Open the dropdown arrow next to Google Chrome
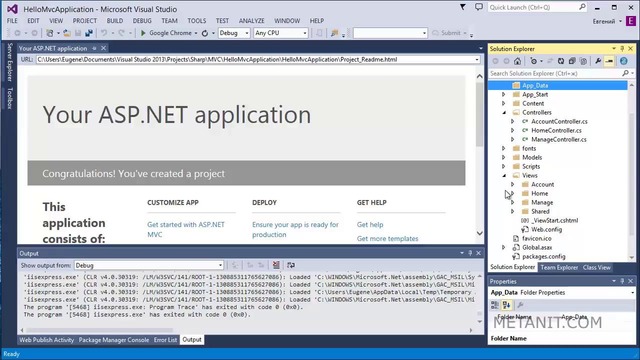The height and width of the screenshot is (360, 640). click(196, 33)
